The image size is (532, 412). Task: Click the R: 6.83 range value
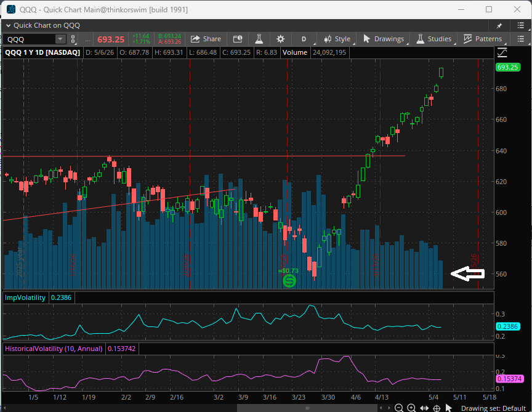[x=267, y=52]
